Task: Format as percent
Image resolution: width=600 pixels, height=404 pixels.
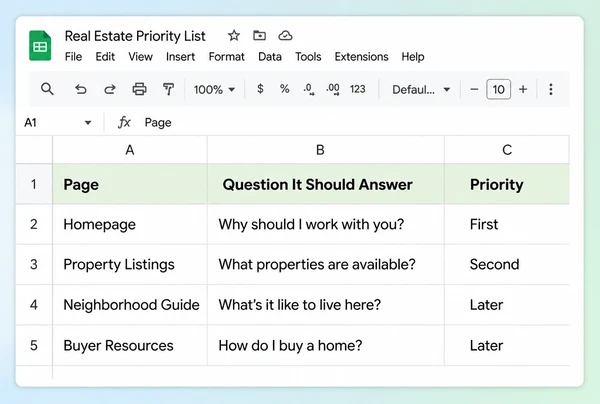Action: click(x=284, y=89)
